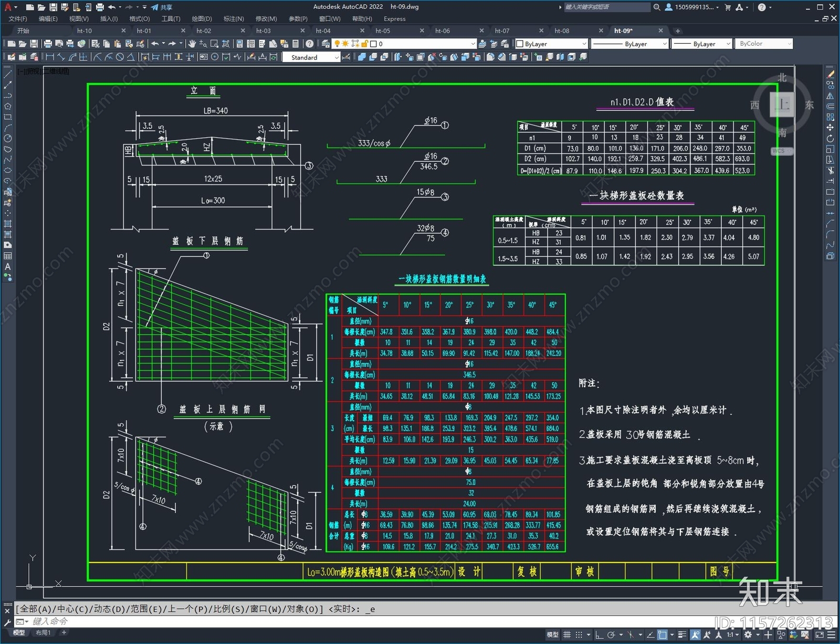Click the Plot printer icon in the standard toolbar
Viewport: 840px width, 644px height.
48,44
